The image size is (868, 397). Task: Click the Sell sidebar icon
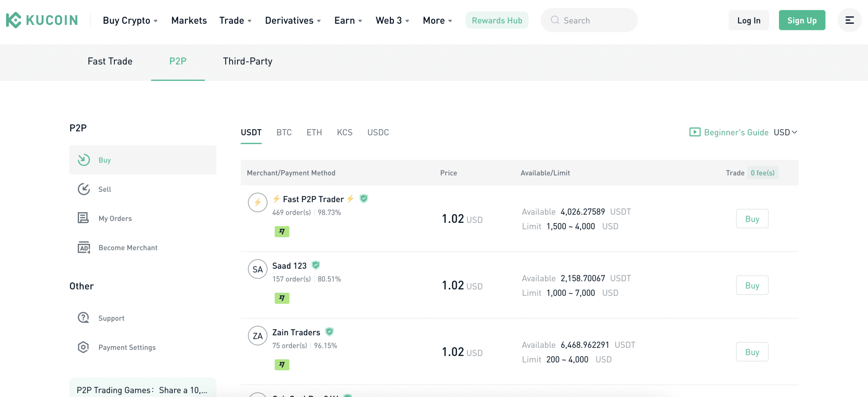pos(84,189)
